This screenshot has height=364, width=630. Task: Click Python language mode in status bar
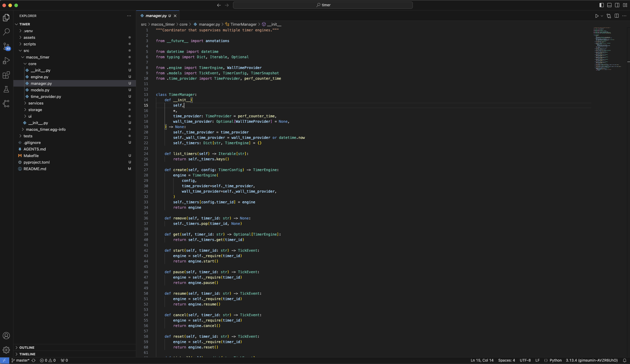coord(555,360)
